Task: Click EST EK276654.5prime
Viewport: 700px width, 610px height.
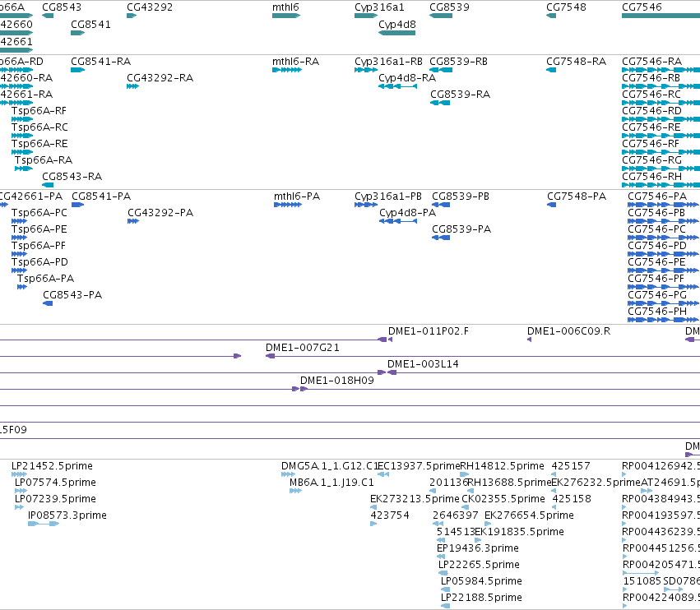Action: pos(529,515)
